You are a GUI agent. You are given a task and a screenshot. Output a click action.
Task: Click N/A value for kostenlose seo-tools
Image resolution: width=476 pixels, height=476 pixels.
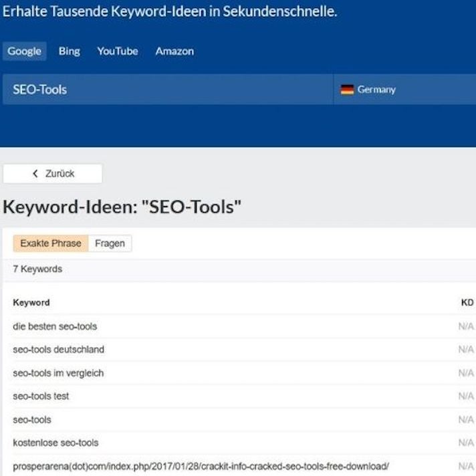[466, 443]
